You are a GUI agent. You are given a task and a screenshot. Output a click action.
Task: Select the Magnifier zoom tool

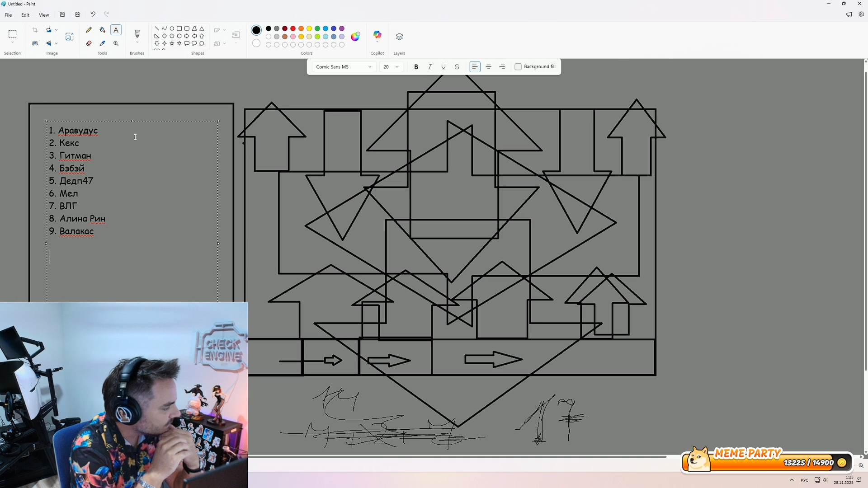116,43
